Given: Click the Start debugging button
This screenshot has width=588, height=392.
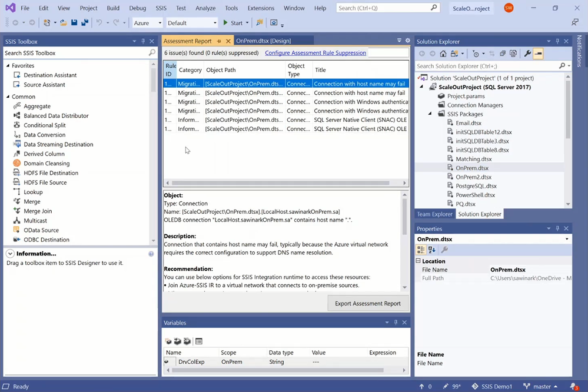Looking at the screenshot, I should pyautogui.click(x=233, y=23).
